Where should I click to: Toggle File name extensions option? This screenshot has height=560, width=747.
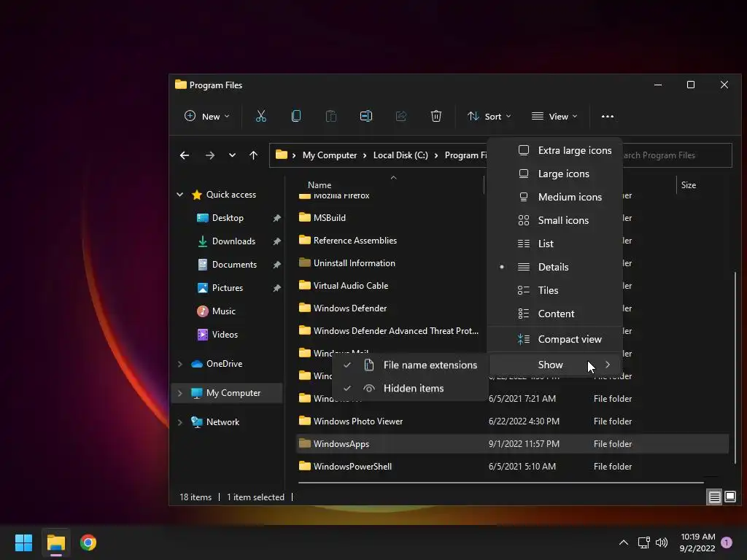pos(411,365)
